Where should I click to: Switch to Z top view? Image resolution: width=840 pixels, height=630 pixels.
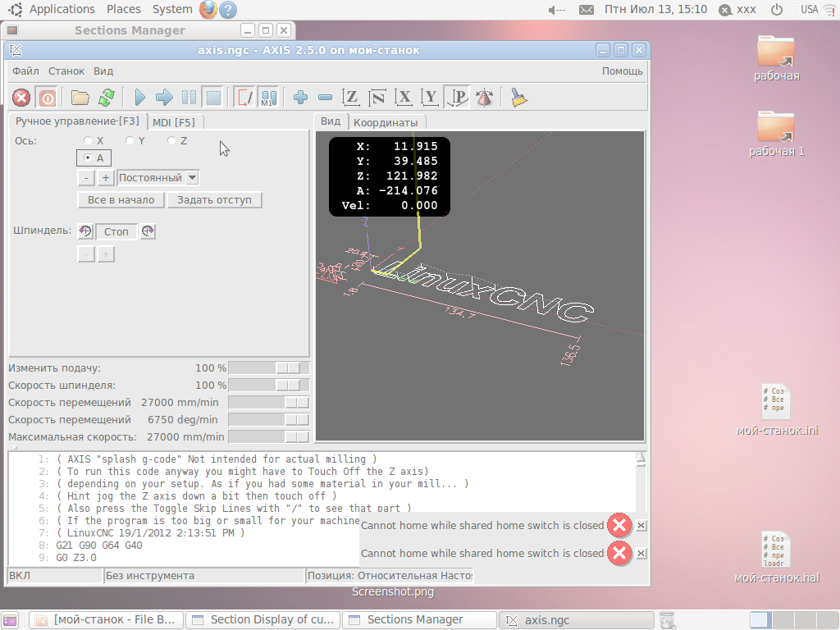(x=351, y=98)
